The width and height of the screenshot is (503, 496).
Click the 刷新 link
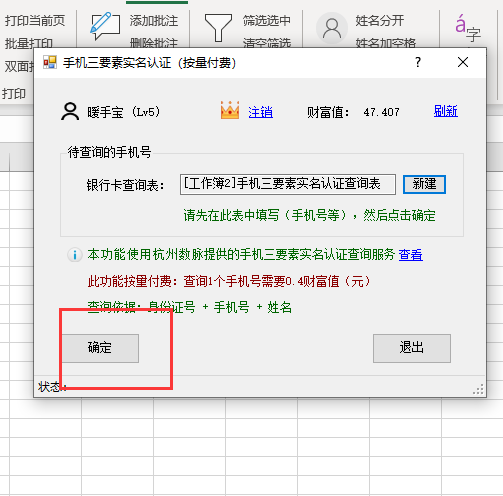[x=446, y=111]
